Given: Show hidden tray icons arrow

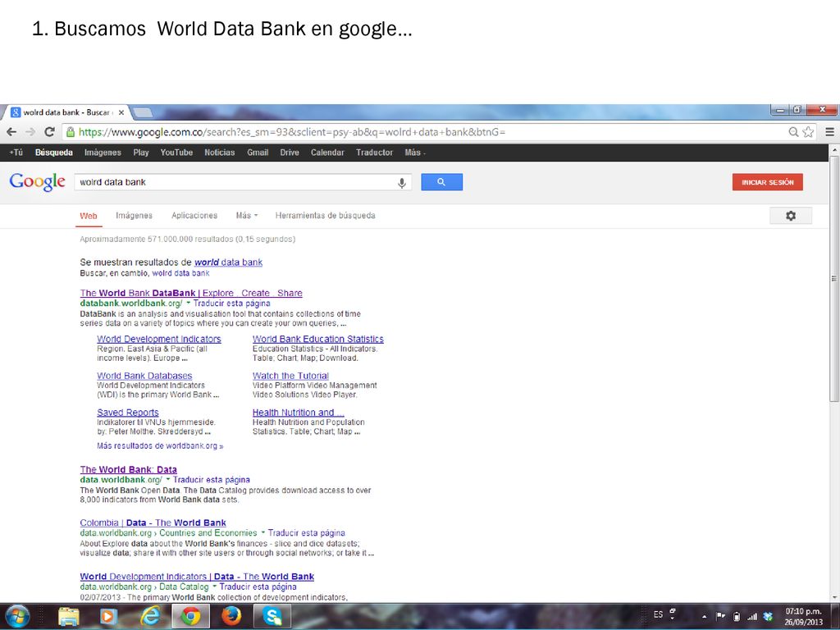Looking at the screenshot, I should 704,617.
